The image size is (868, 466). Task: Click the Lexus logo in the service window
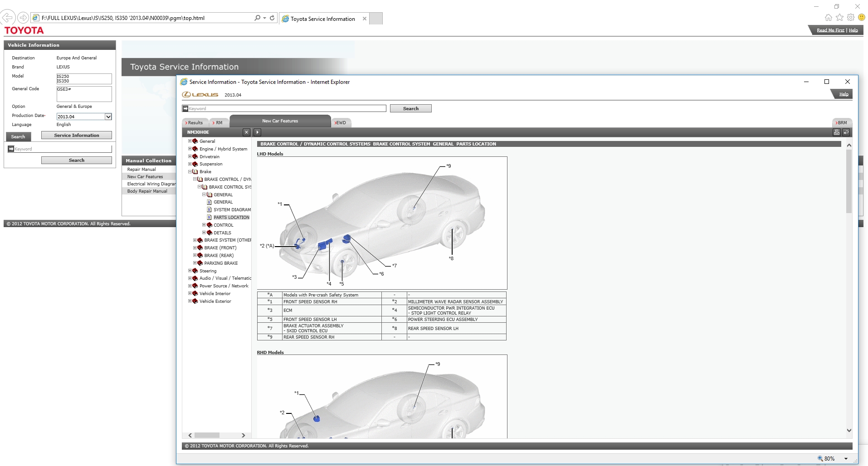[201, 95]
